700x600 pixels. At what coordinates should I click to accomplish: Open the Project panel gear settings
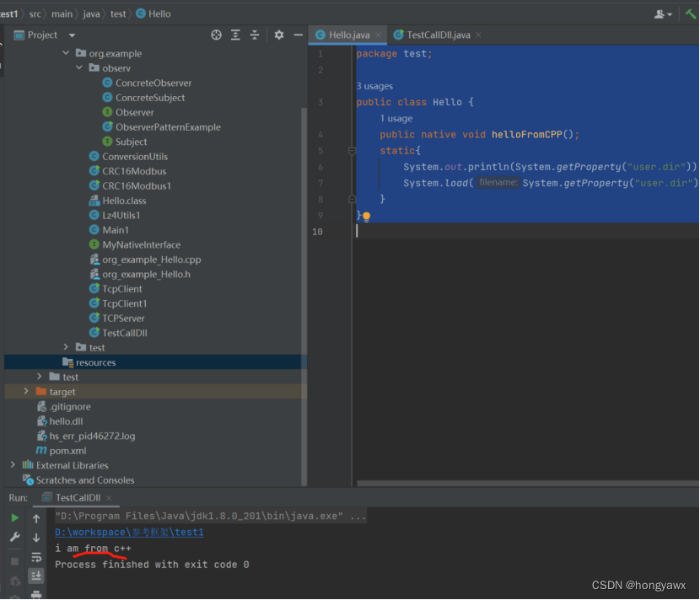279,35
